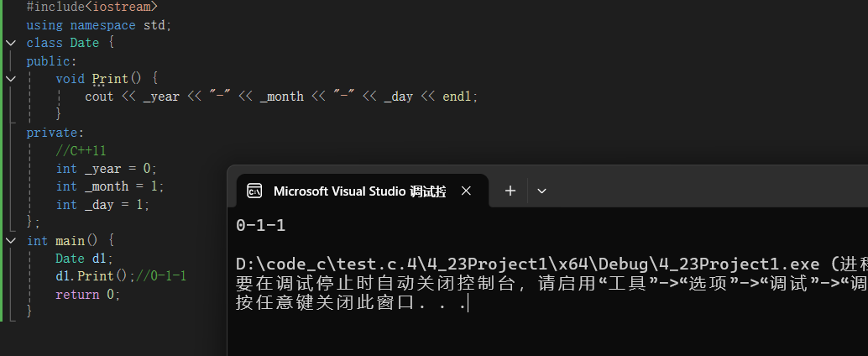This screenshot has height=356, width=868.
Task: Click the return 0 statement
Action: [x=88, y=295]
